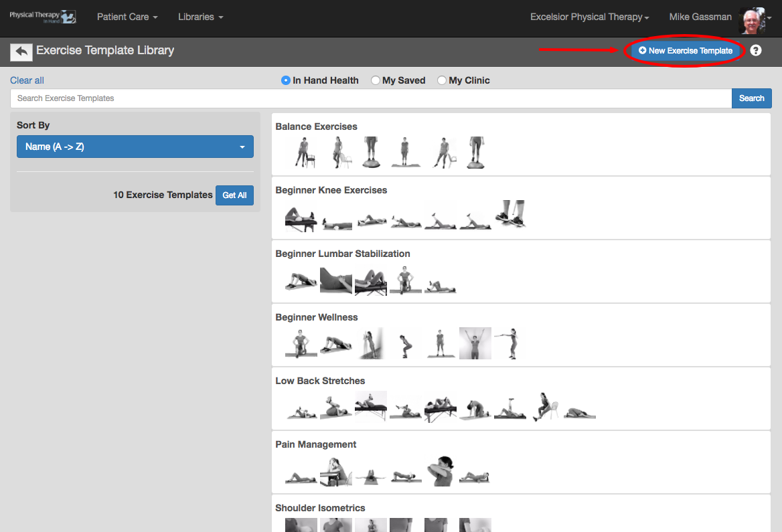Open the Patient Care menu
This screenshot has width=782, height=532.
[x=127, y=16]
